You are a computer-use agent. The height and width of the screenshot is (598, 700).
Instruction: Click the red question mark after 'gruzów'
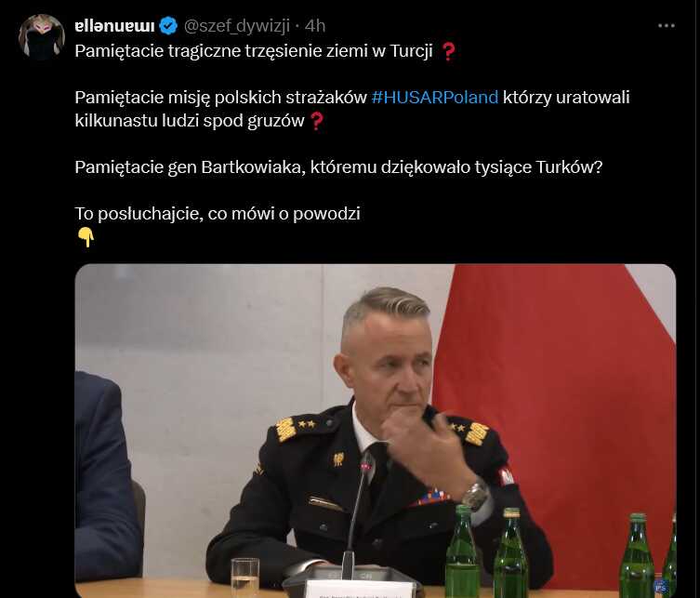316,121
